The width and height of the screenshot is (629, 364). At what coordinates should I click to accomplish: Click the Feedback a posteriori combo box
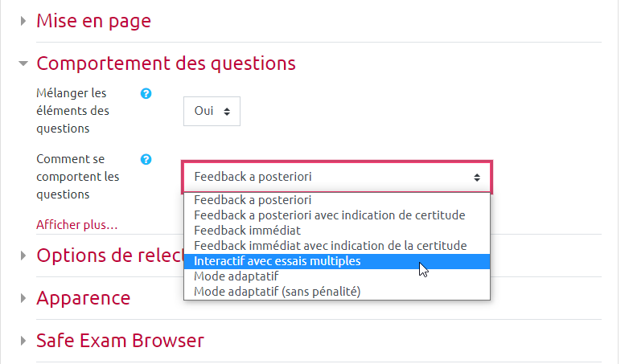click(336, 177)
